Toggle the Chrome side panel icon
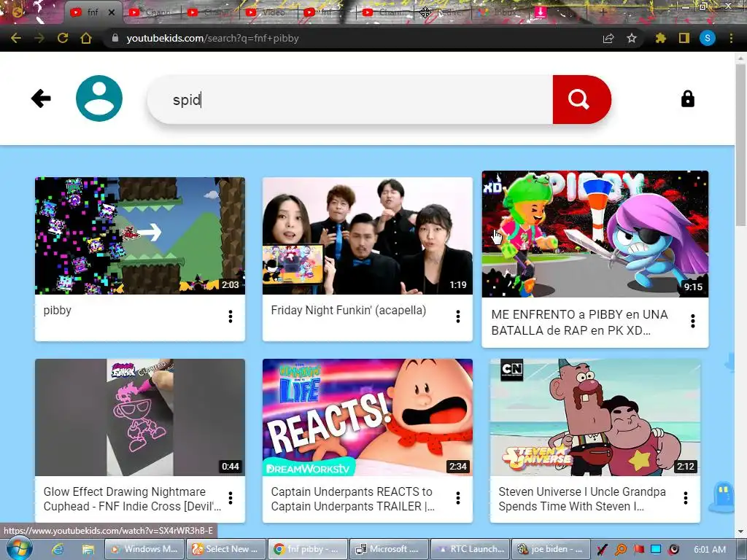The image size is (747, 560). tap(684, 38)
